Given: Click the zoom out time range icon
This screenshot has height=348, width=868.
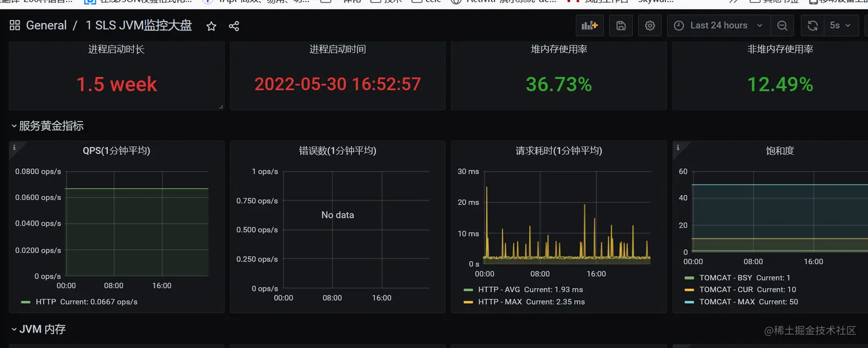Looking at the screenshot, I should [x=782, y=26].
